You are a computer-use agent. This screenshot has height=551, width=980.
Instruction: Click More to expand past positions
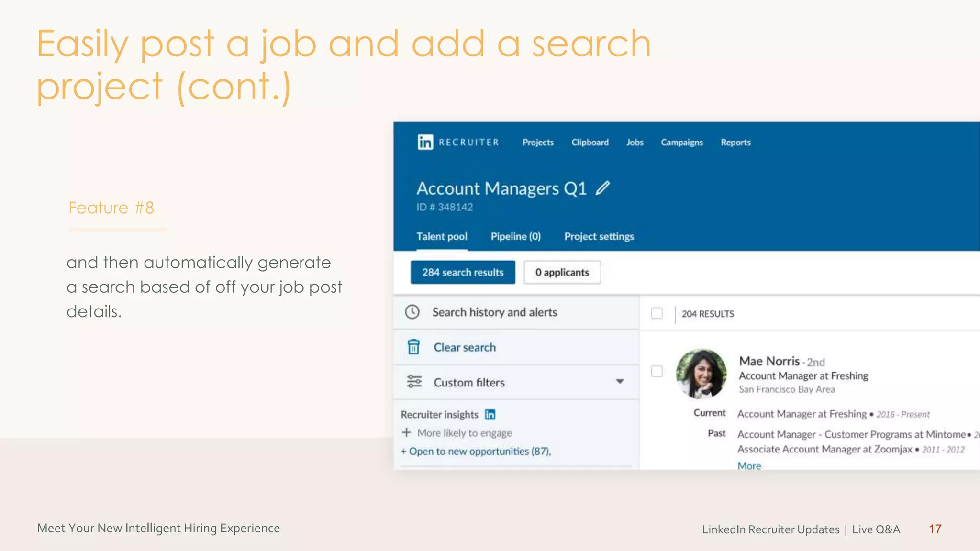coord(749,465)
